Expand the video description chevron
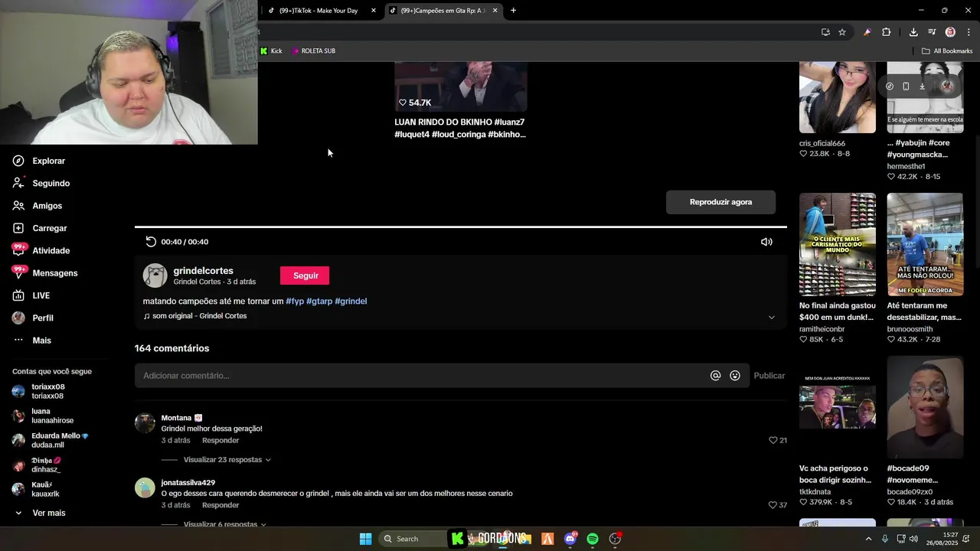980x551 pixels. pyautogui.click(x=771, y=317)
